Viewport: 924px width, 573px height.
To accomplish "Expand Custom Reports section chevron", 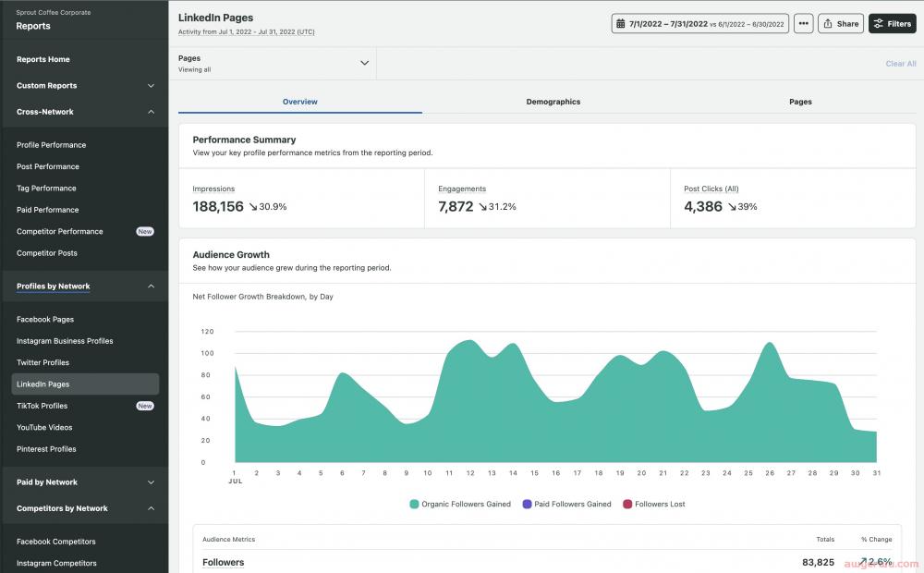I will click(151, 85).
